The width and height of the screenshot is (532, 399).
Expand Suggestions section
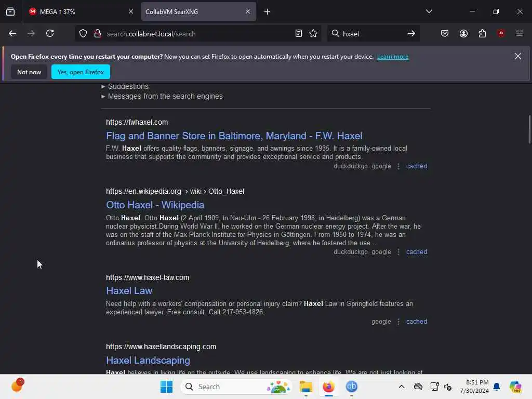125,87
